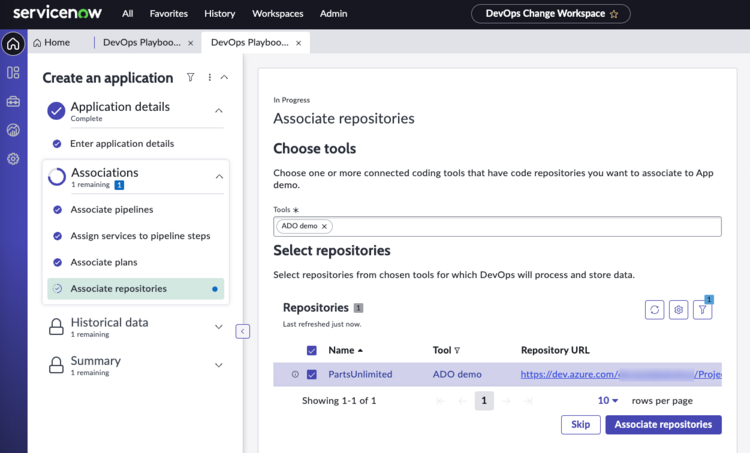This screenshot has width=750, height=453.
Task: Open the DevOps Change Workspace pill
Action: pos(551,14)
